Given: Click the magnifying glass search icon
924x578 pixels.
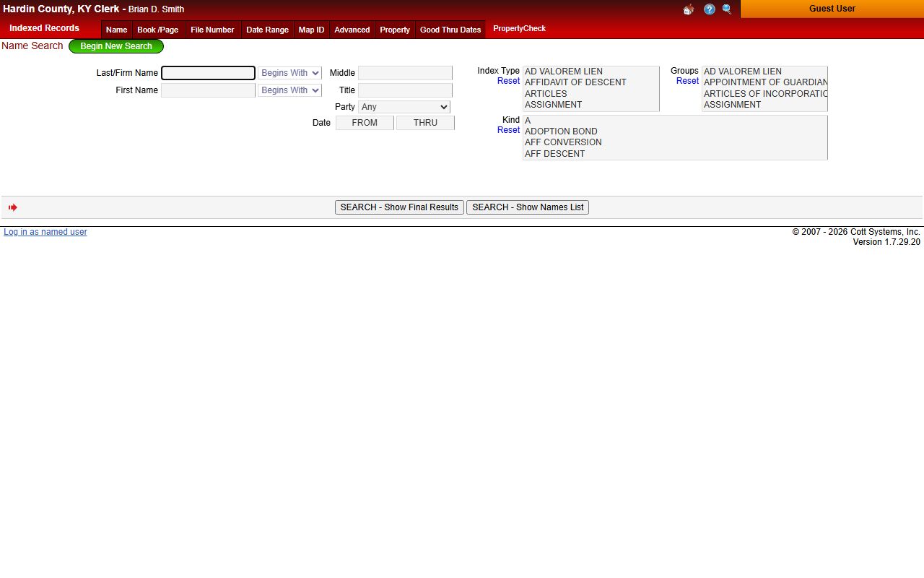Looking at the screenshot, I should point(727,9).
